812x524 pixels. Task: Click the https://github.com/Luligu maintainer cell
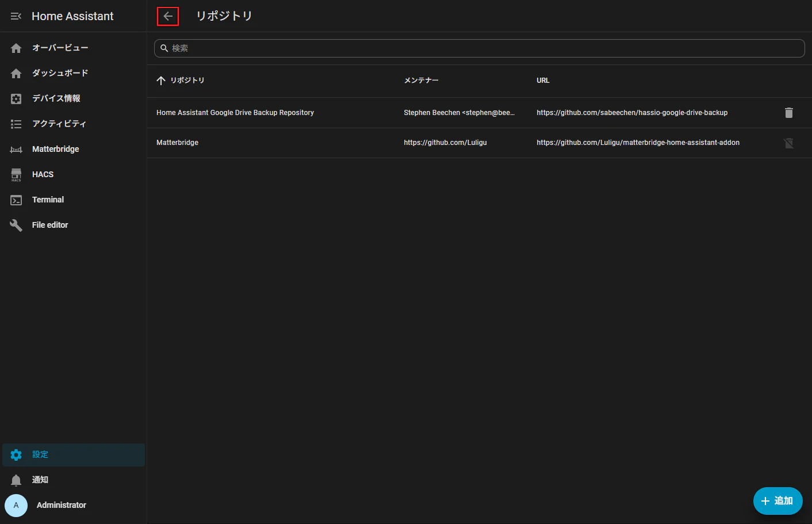click(445, 143)
